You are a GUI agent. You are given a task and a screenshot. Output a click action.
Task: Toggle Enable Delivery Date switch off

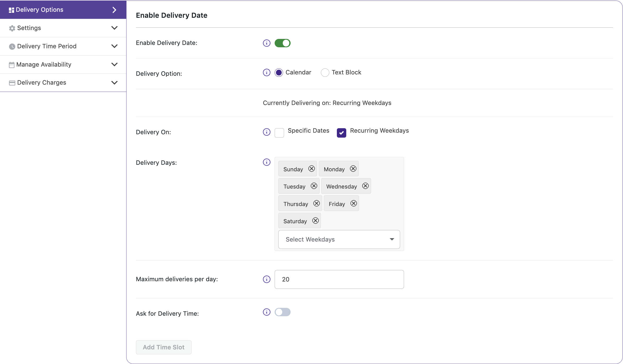point(282,43)
